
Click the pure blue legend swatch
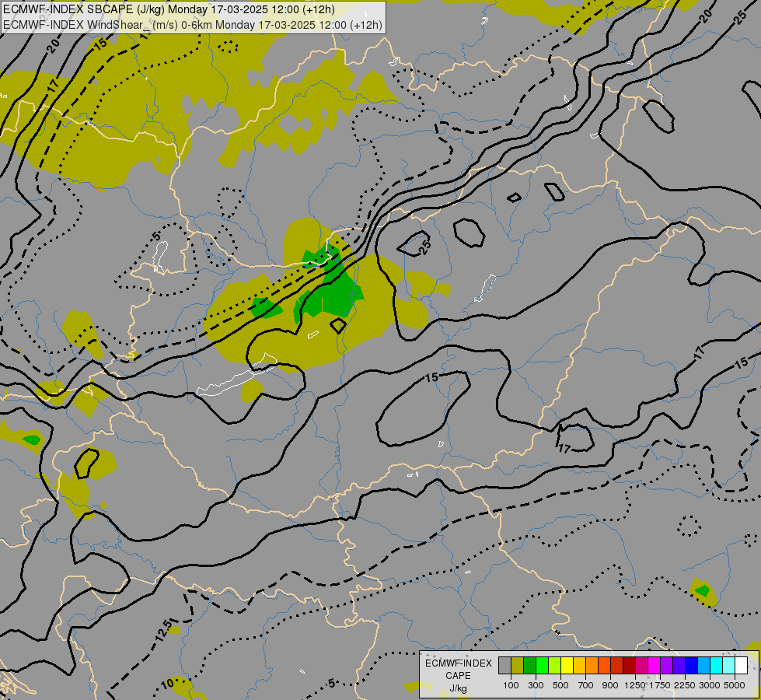[x=692, y=665]
